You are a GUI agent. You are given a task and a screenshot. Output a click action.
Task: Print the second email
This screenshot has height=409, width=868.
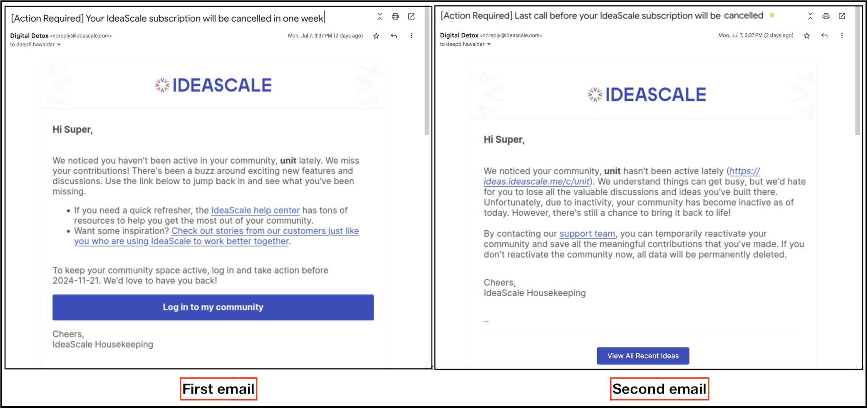(826, 16)
